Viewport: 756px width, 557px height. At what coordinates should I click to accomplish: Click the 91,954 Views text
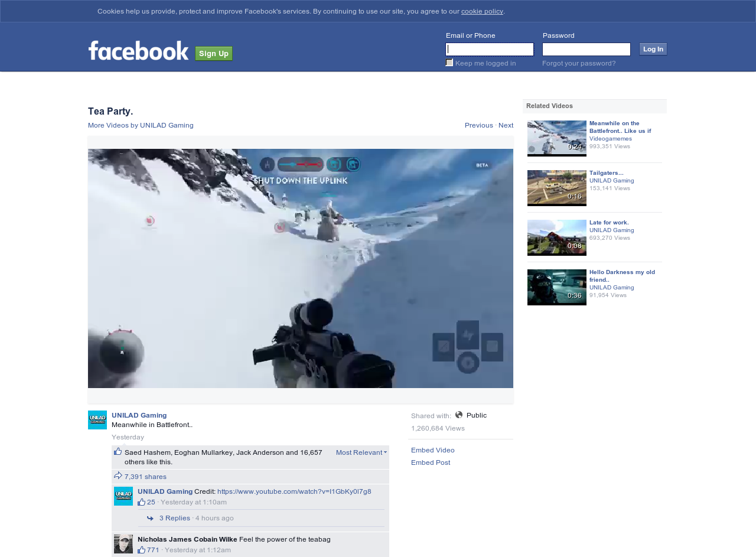[608, 295]
